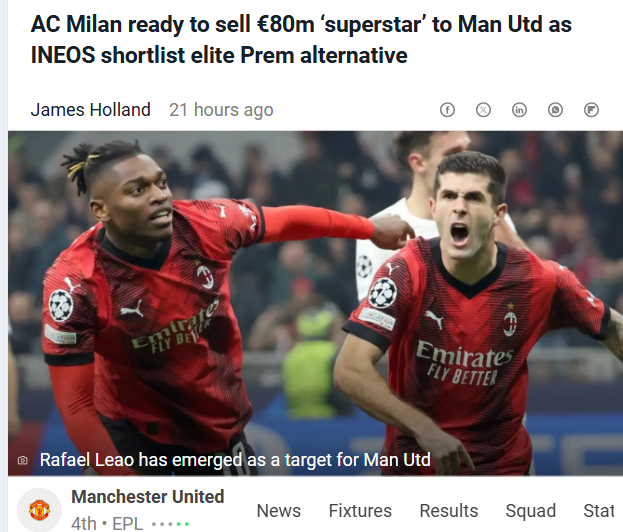Click the 21 hours ago timestamp
This screenshot has height=532, width=623.
coord(221,110)
